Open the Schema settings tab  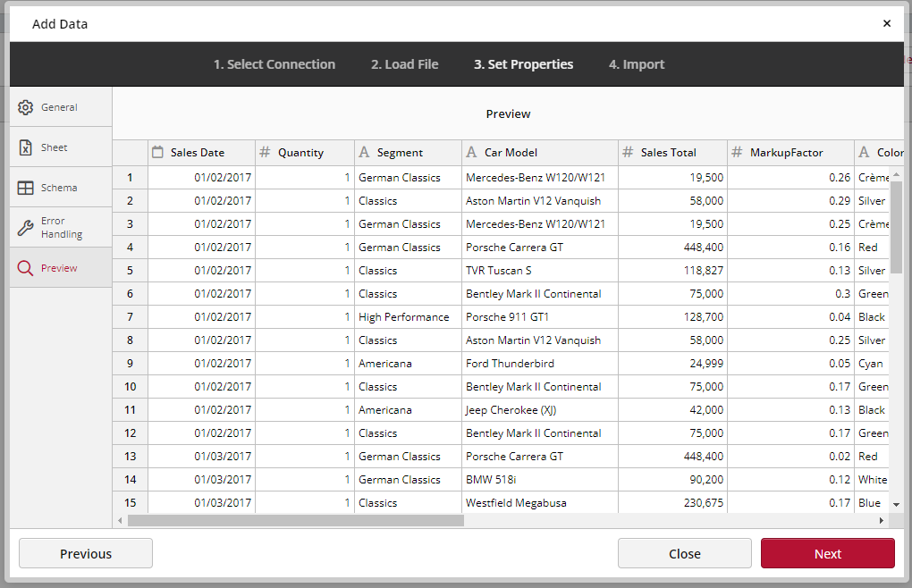(x=61, y=188)
